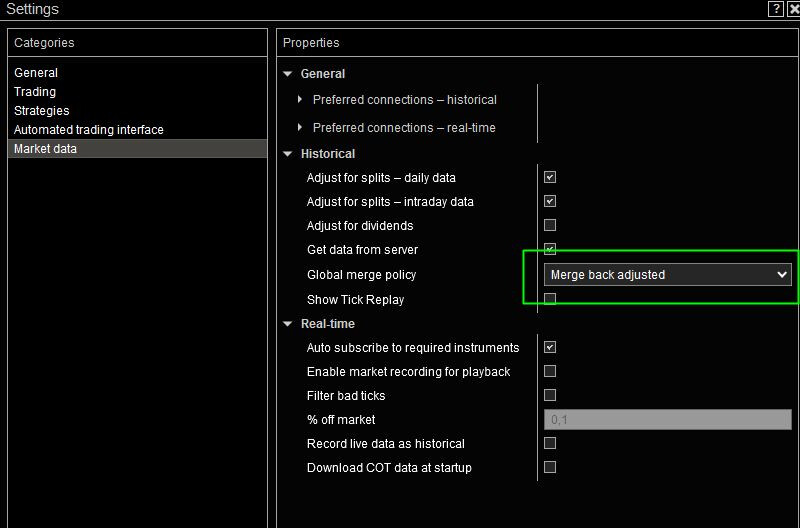The height and width of the screenshot is (528, 800).
Task: Collapse the Historical section
Action: pos(288,154)
